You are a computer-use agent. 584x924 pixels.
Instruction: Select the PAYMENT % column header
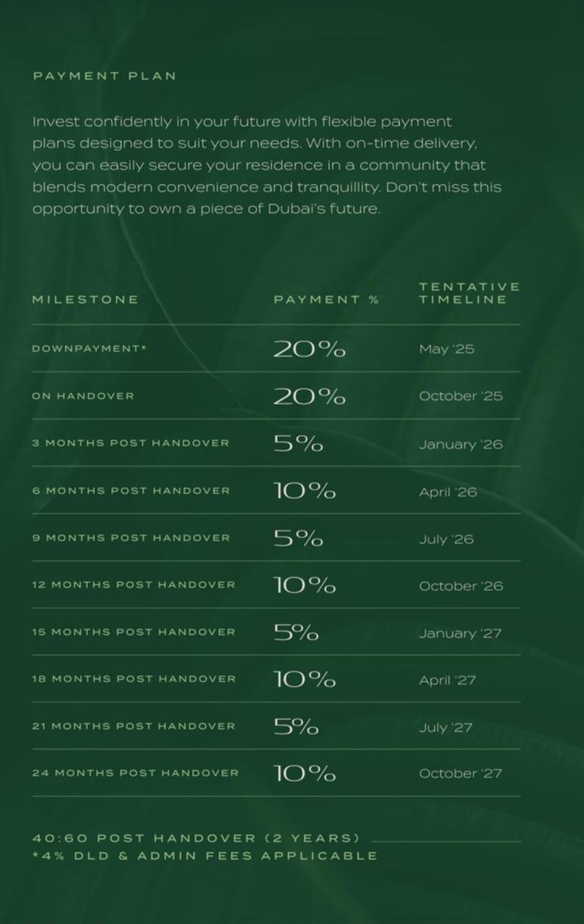coord(326,300)
